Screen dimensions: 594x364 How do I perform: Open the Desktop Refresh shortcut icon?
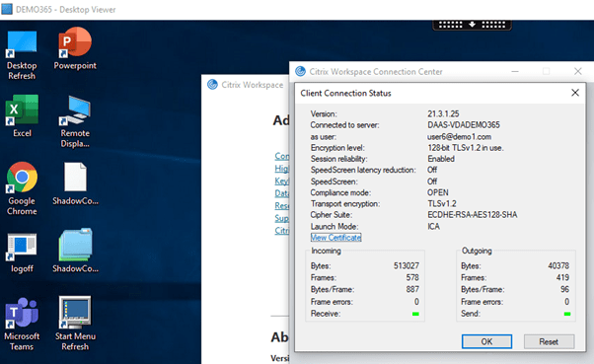22,44
